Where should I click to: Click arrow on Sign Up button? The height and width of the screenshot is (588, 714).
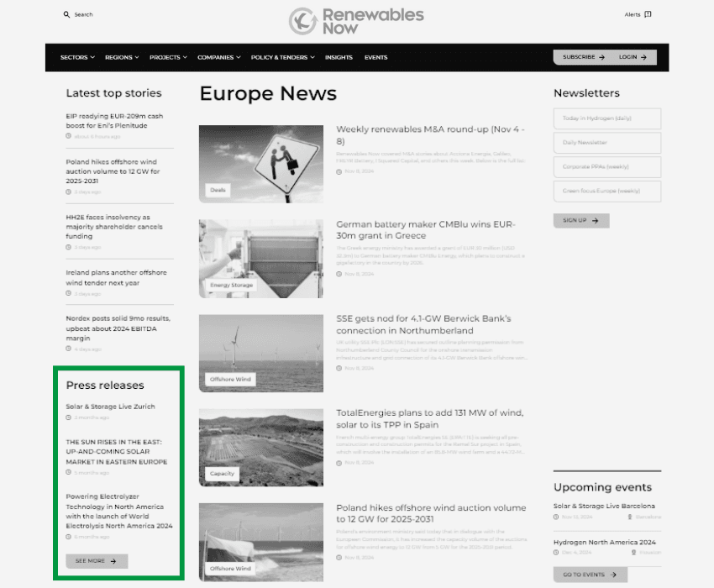point(595,220)
